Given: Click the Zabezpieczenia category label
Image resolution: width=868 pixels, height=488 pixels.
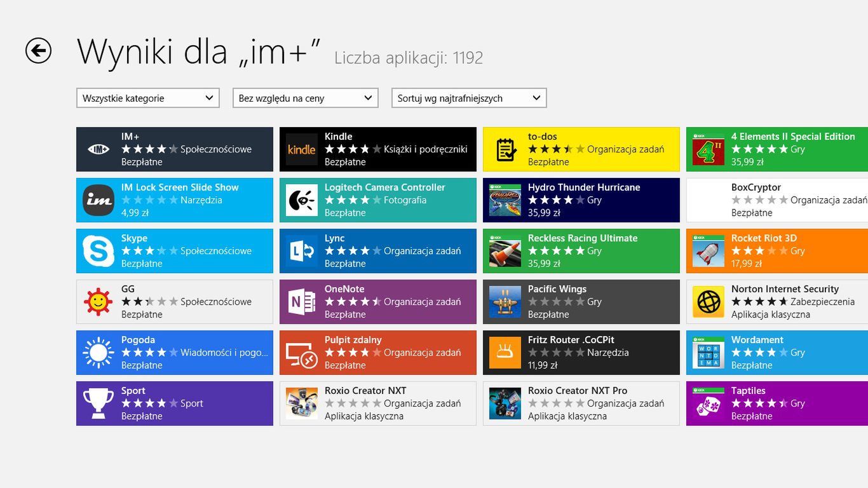Looking at the screenshot, I should point(822,302).
